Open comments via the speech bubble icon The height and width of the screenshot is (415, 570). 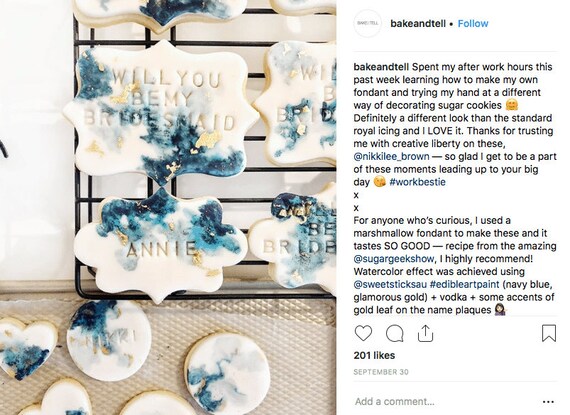pyautogui.click(x=394, y=333)
